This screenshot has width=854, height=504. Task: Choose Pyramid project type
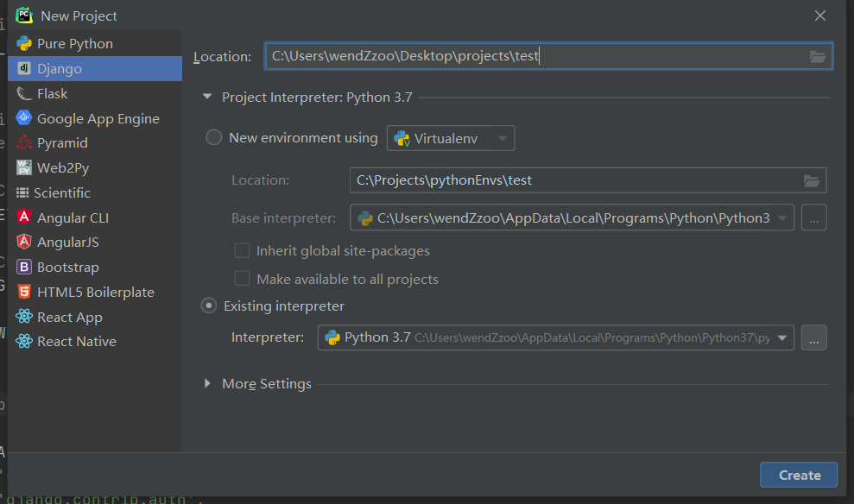tap(95, 142)
